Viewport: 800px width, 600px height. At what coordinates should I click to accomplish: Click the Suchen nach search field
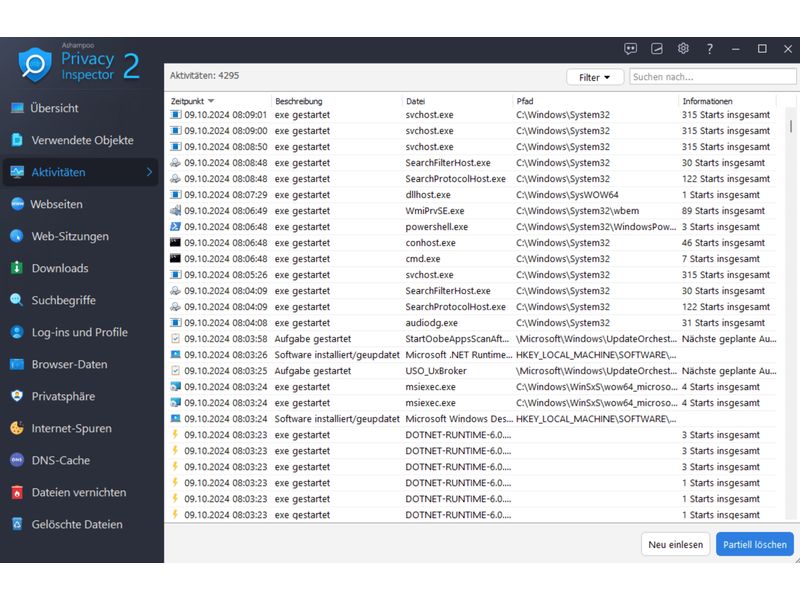pyautogui.click(x=712, y=77)
